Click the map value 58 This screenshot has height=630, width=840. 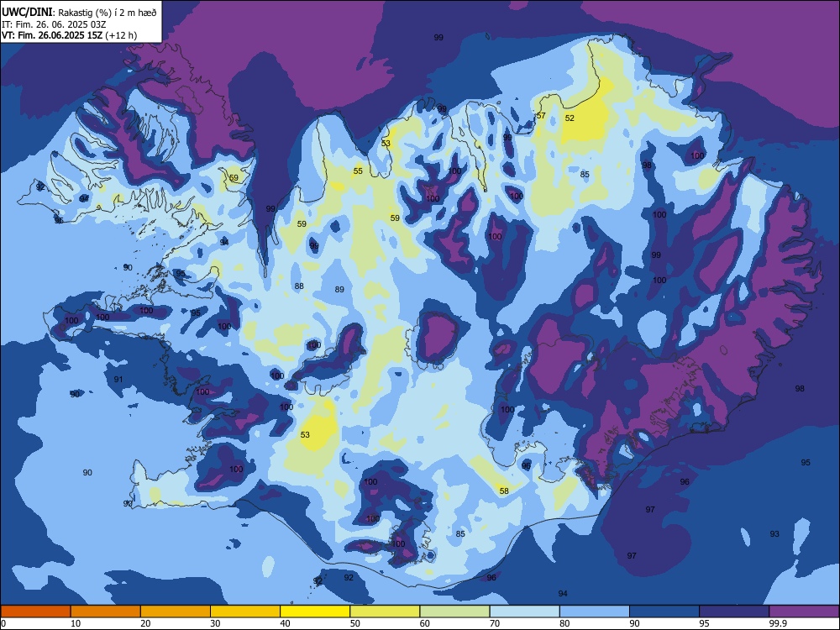pyautogui.click(x=504, y=491)
